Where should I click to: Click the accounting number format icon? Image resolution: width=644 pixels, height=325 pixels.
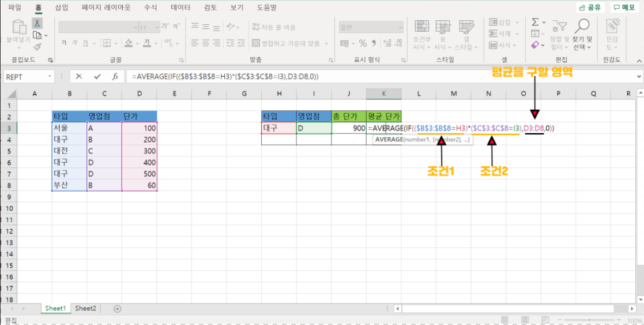point(345,43)
